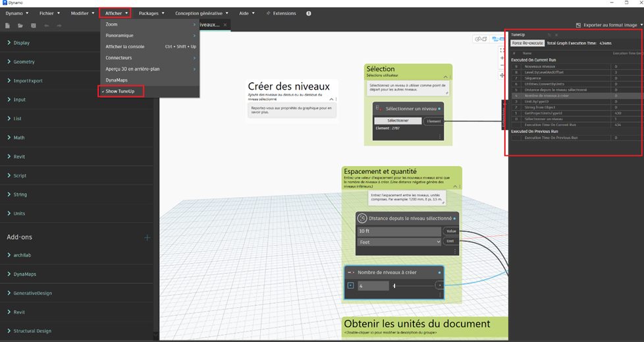
Task: Click the Sélectionner un niveau node icon
Action: coord(379,109)
